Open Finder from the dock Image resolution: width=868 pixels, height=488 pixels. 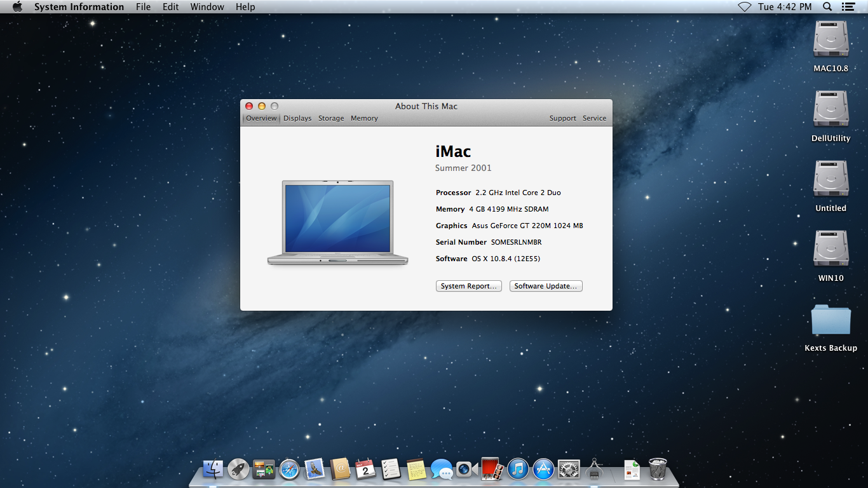pyautogui.click(x=213, y=470)
